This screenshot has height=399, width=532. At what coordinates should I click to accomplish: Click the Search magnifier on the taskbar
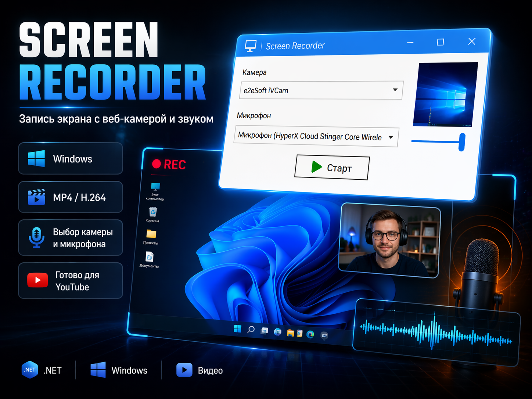tap(251, 330)
